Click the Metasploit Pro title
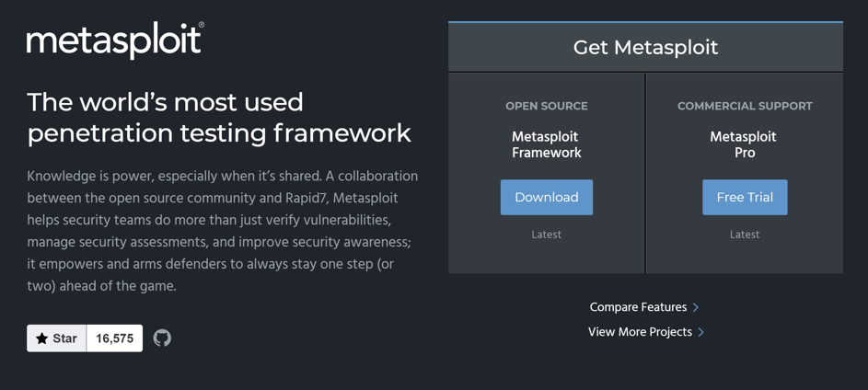This screenshot has height=390, width=868. pos(745,144)
